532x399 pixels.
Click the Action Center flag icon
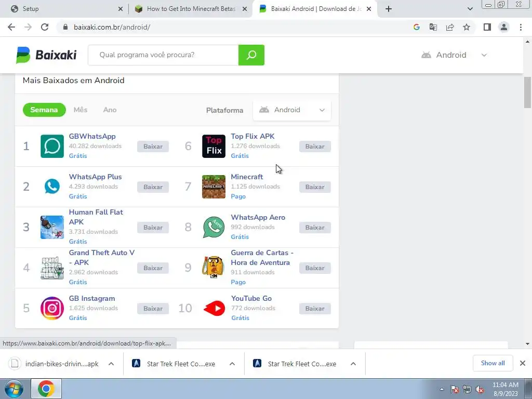coord(455,390)
